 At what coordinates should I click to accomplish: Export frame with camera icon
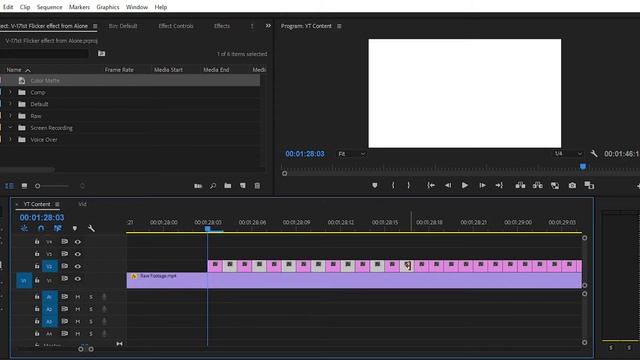tap(572, 185)
